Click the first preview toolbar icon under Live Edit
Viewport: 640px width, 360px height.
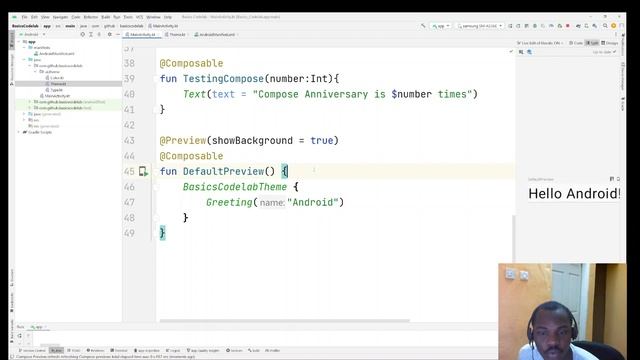pos(521,52)
